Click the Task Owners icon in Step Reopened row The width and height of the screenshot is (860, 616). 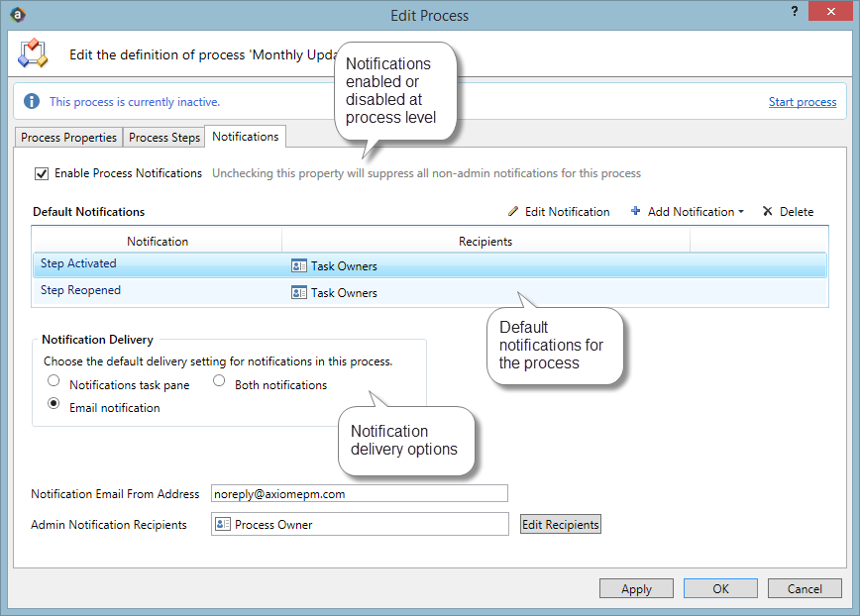coord(298,292)
